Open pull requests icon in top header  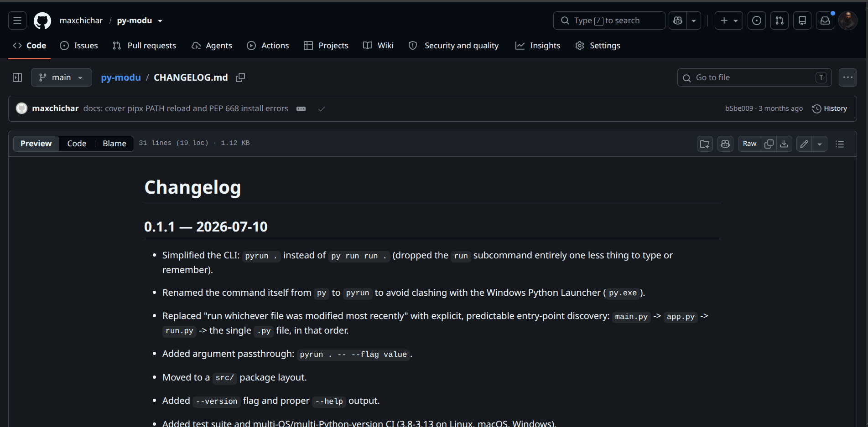tap(780, 21)
